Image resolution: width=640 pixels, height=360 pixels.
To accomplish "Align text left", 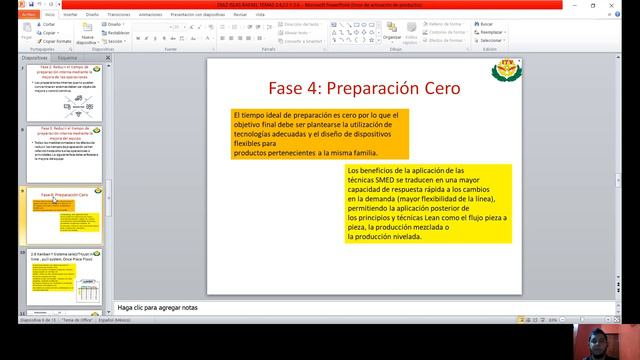I will 222,38.
